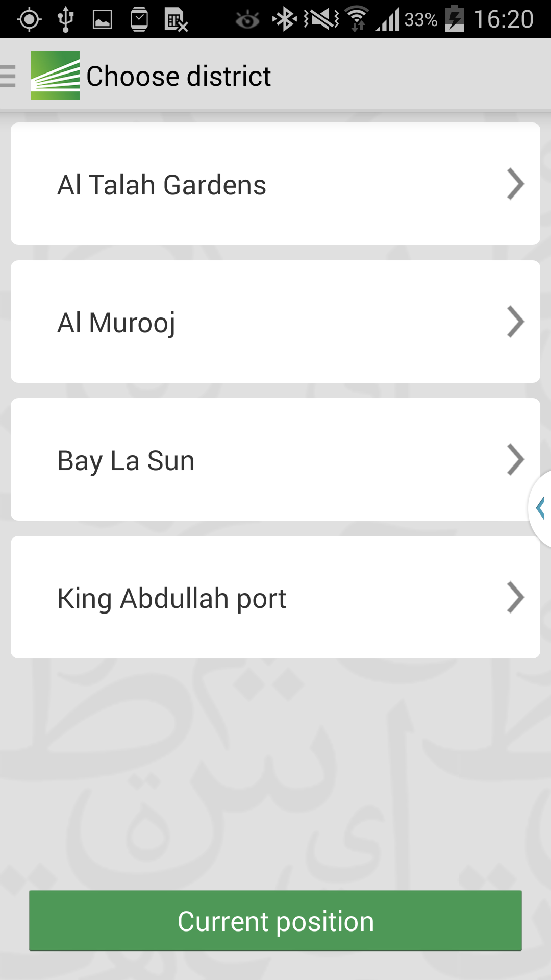
Task: Expand Al Talah Gardens chevron arrow
Action: click(x=515, y=184)
